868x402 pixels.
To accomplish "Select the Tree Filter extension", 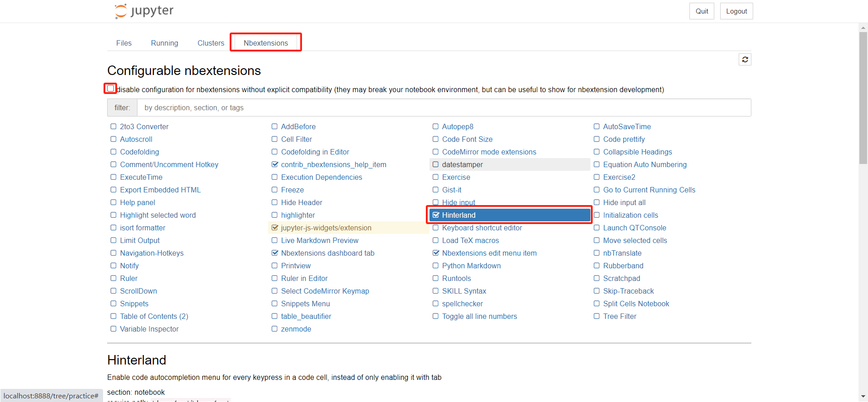I will point(620,316).
